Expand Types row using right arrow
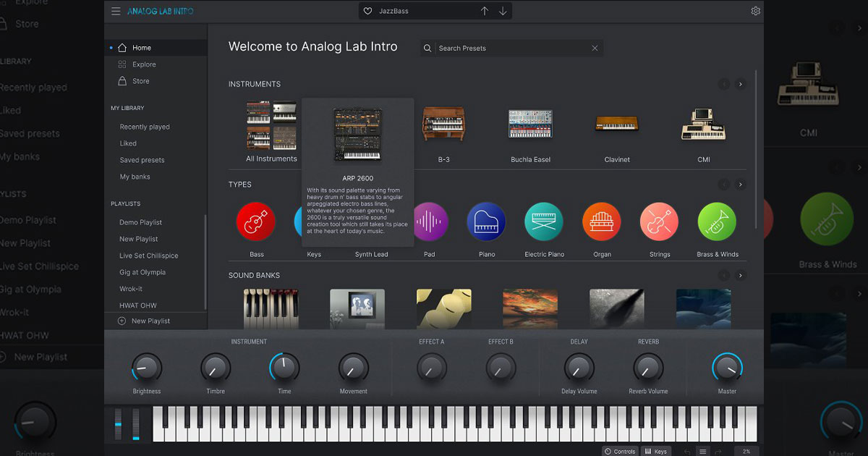Viewport: 868px width, 456px height. 740,185
